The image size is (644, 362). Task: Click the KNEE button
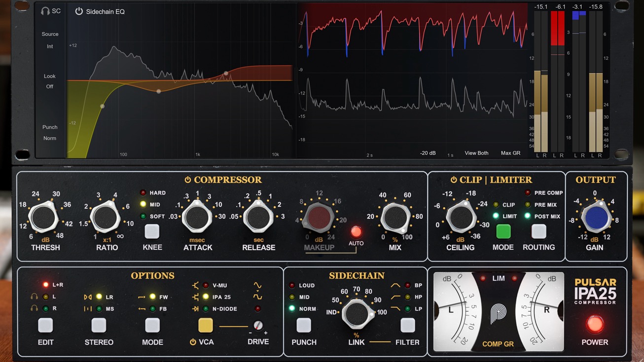click(152, 231)
